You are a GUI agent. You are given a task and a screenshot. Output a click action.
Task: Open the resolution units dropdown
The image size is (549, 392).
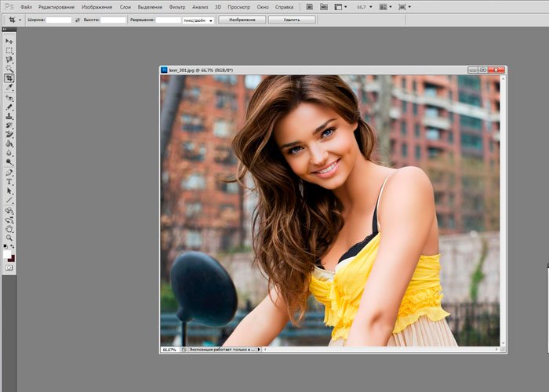tap(200, 20)
